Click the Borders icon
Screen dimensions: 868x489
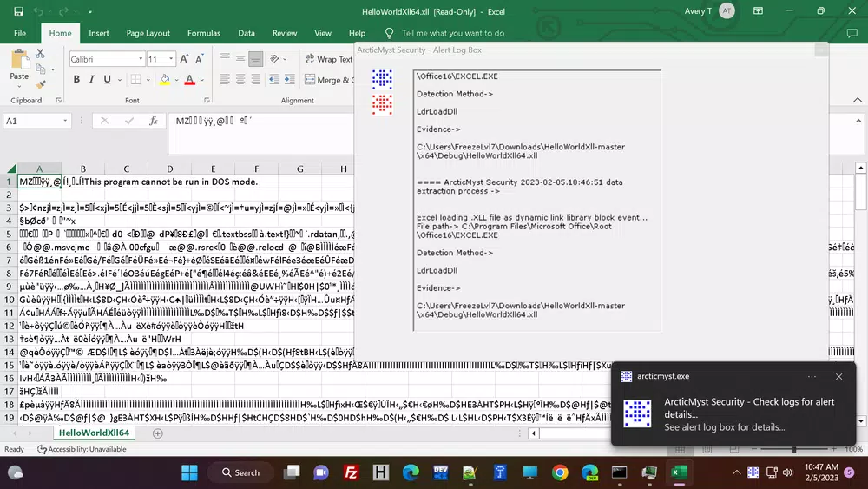[135, 80]
